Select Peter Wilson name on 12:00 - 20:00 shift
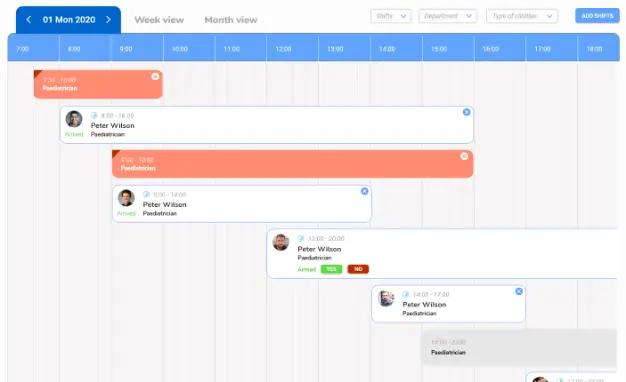626x382 pixels. (319, 249)
